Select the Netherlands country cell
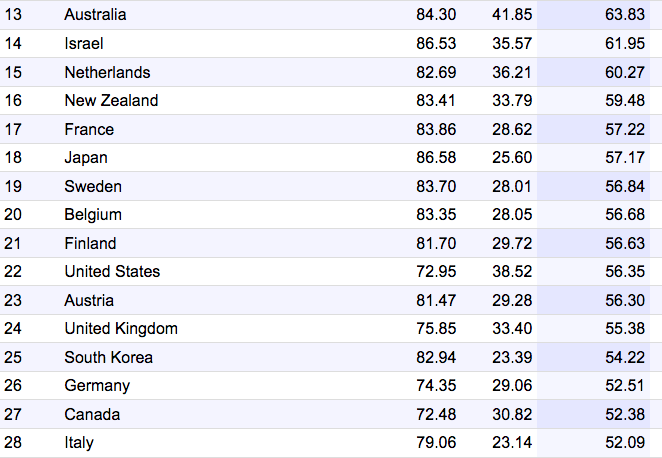This screenshot has width=662, height=458. click(107, 72)
